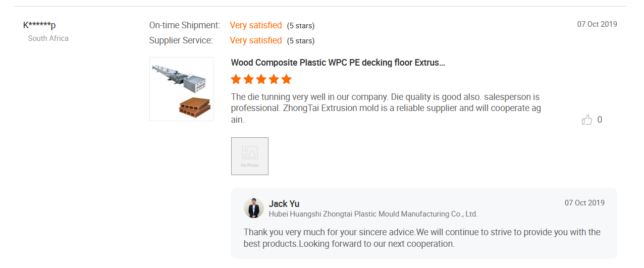Click the supplier's thank-you reply text
Viewport: 644px width, 268px height.
(422, 238)
